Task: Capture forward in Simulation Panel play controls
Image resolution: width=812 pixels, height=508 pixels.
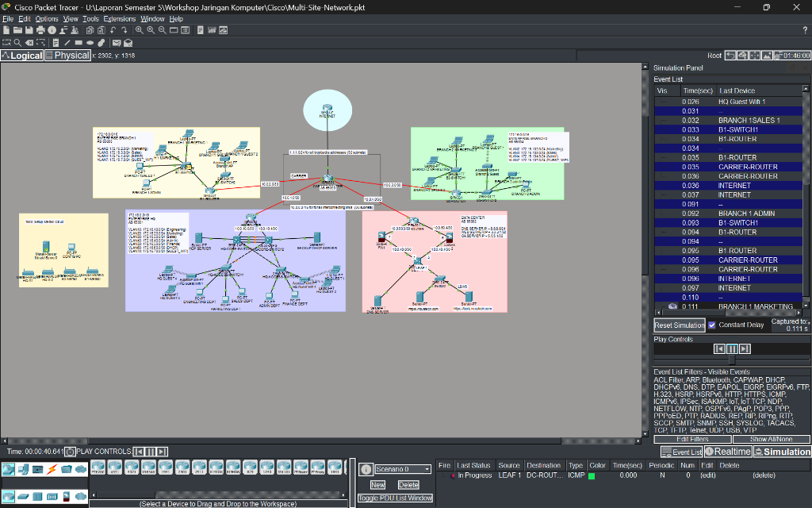Action: pos(745,349)
